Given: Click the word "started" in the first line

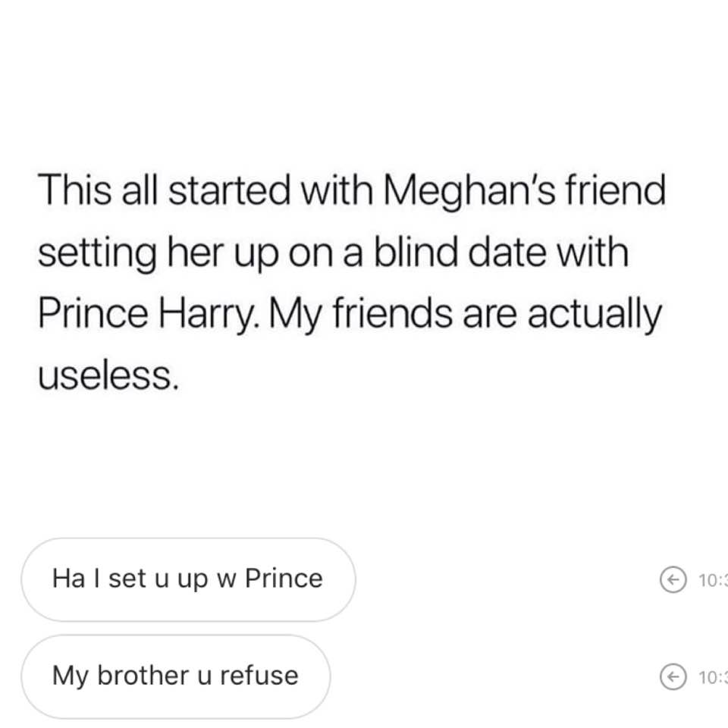Looking at the screenshot, I should (229, 190).
